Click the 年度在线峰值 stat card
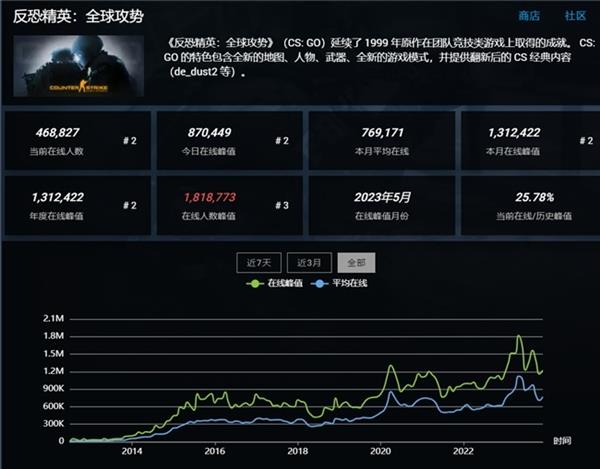This screenshot has height=469, width=600. tap(78, 205)
